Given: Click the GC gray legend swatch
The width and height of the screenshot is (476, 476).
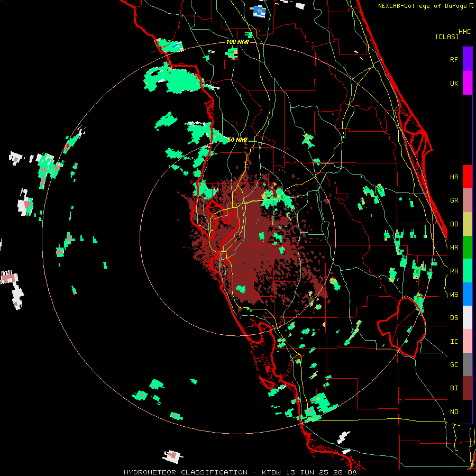Looking at the screenshot, I should point(467,364).
